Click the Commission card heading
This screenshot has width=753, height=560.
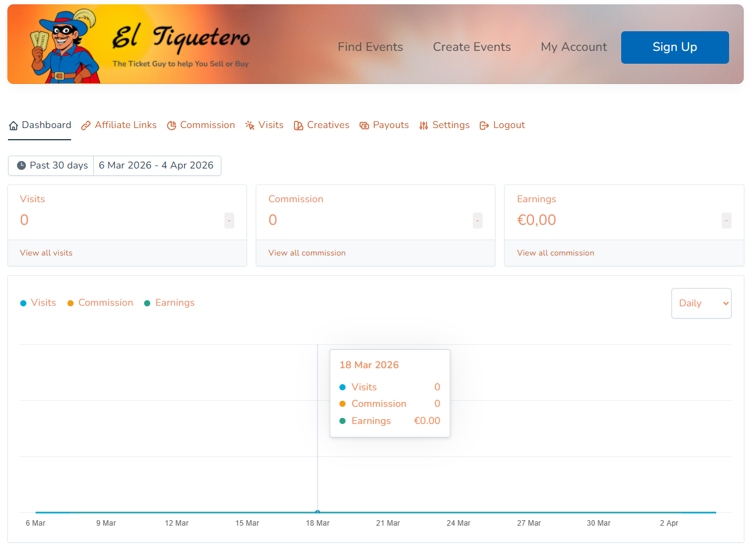pyautogui.click(x=296, y=199)
